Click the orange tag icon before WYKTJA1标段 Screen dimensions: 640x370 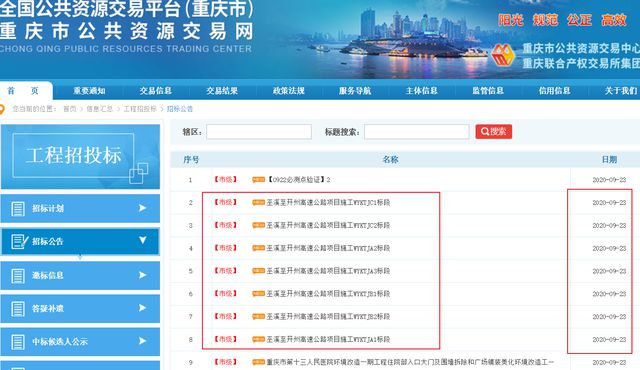pyautogui.click(x=258, y=340)
